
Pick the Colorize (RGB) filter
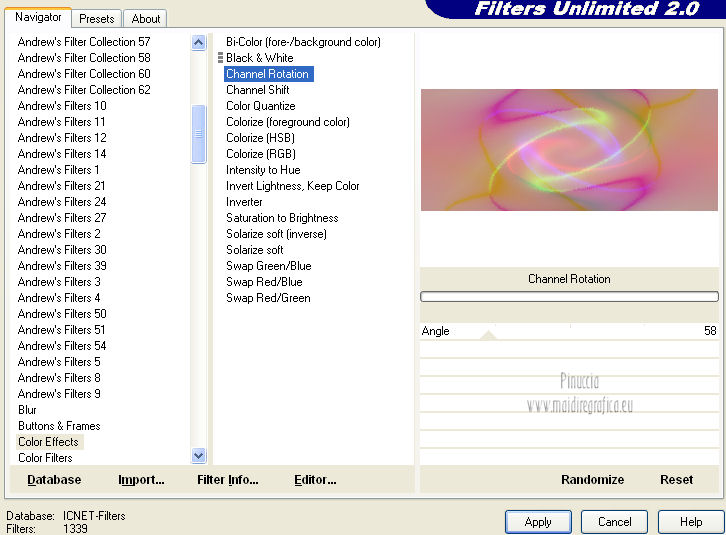(261, 154)
